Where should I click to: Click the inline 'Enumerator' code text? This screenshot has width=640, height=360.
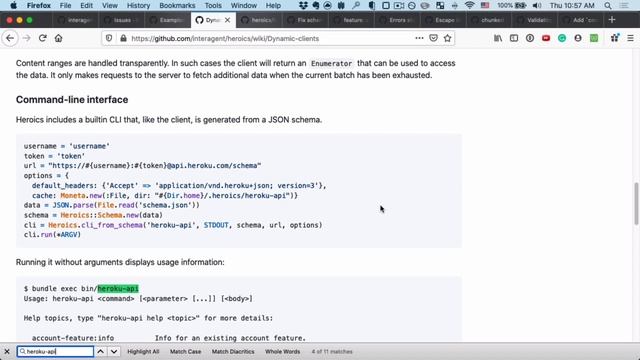[331, 63]
